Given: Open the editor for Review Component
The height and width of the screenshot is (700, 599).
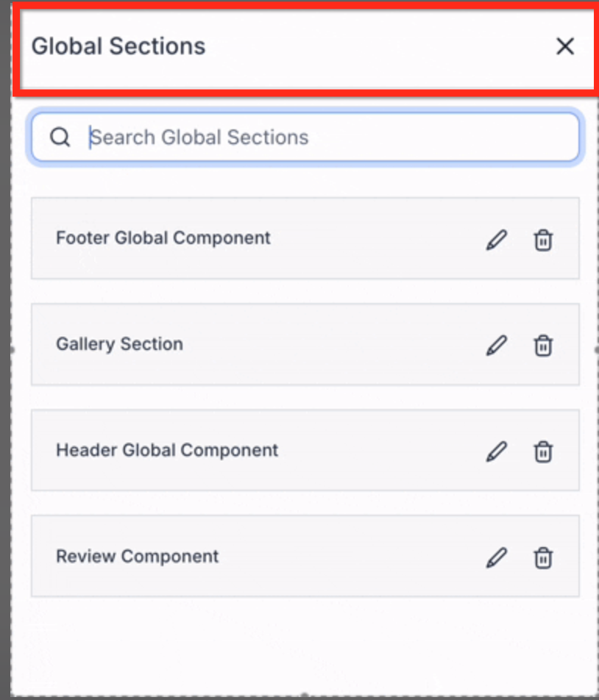Looking at the screenshot, I should [497, 557].
